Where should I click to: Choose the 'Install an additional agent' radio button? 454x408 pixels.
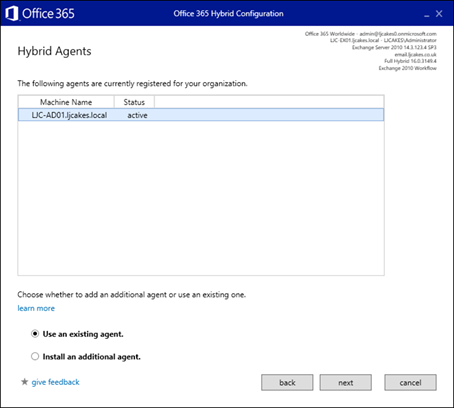pos(35,356)
